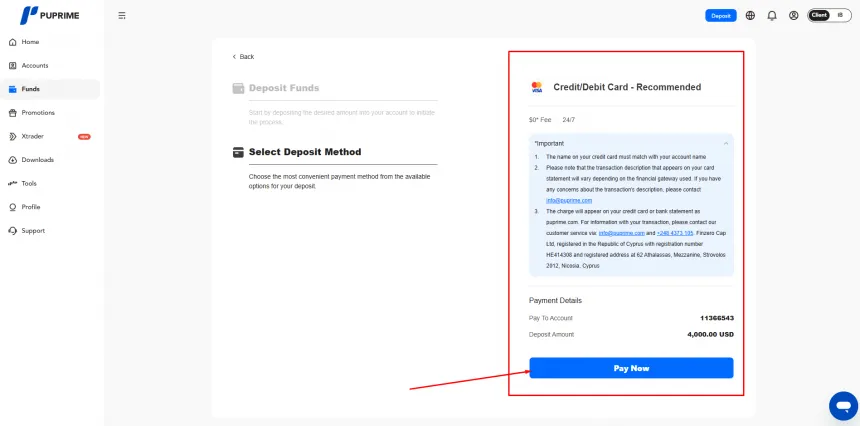Open Support in the sidebar

tap(33, 231)
